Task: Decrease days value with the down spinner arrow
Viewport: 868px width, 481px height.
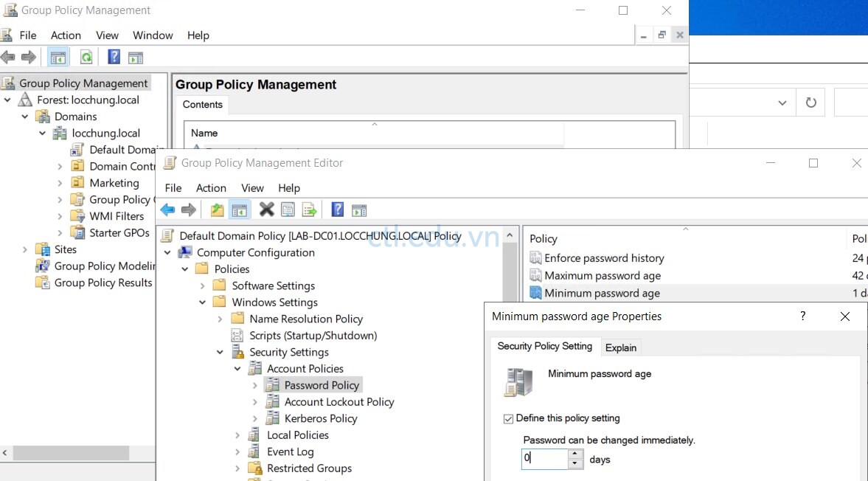Action: click(x=575, y=464)
